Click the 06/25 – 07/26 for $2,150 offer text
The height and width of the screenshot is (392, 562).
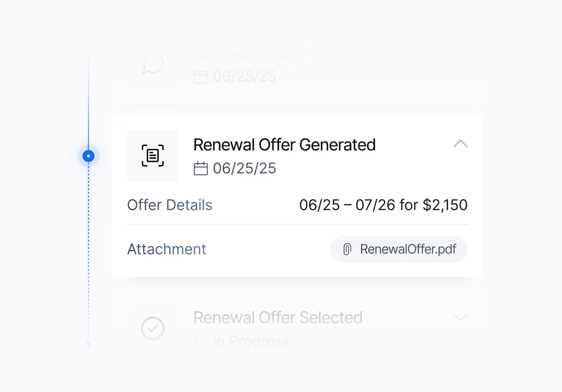click(x=383, y=205)
